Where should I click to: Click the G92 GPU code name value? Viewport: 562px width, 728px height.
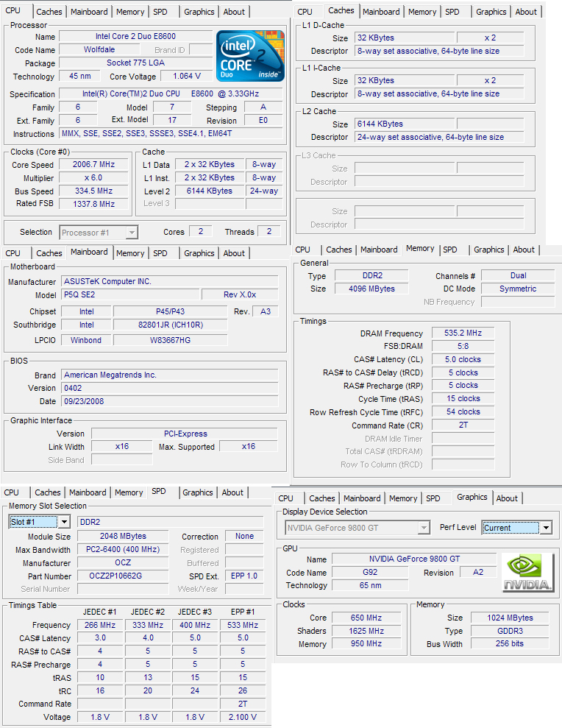[x=370, y=572]
